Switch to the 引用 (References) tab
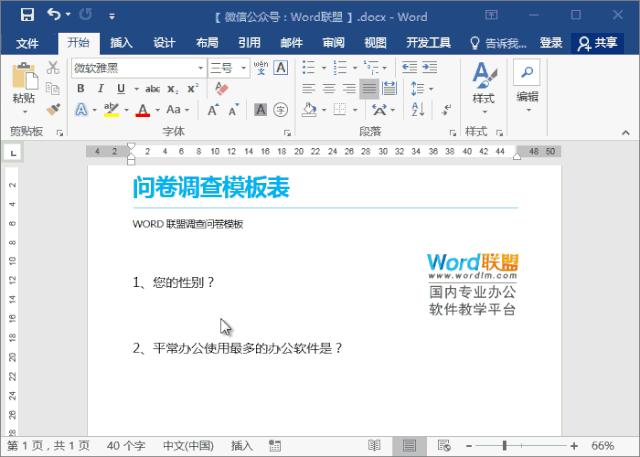640x457 pixels. coord(249,43)
